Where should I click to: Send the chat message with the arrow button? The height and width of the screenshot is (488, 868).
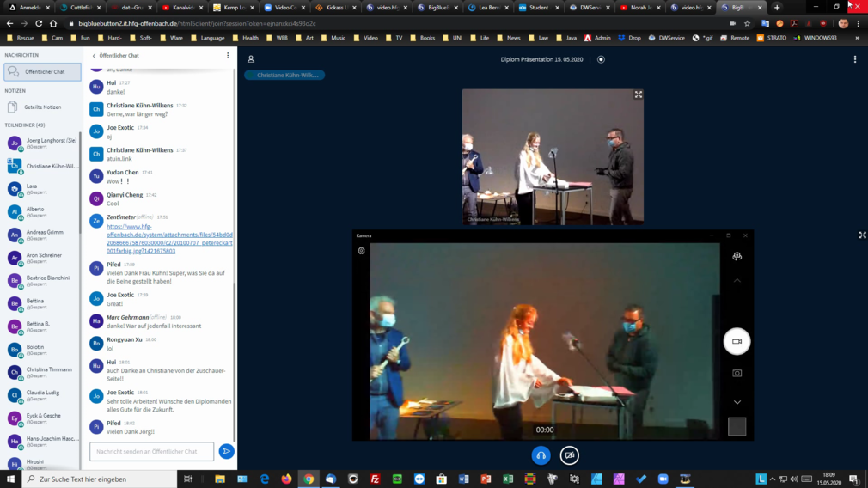point(226,451)
